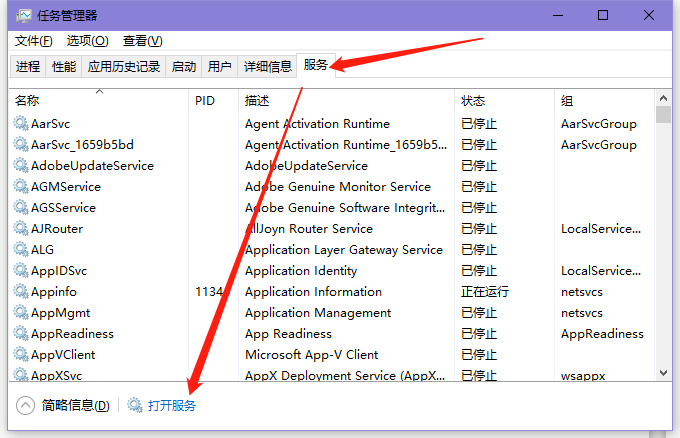This screenshot has height=438, width=680.
Task: Open the 选项(O) menu
Action: pyautogui.click(x=87, y=41)
